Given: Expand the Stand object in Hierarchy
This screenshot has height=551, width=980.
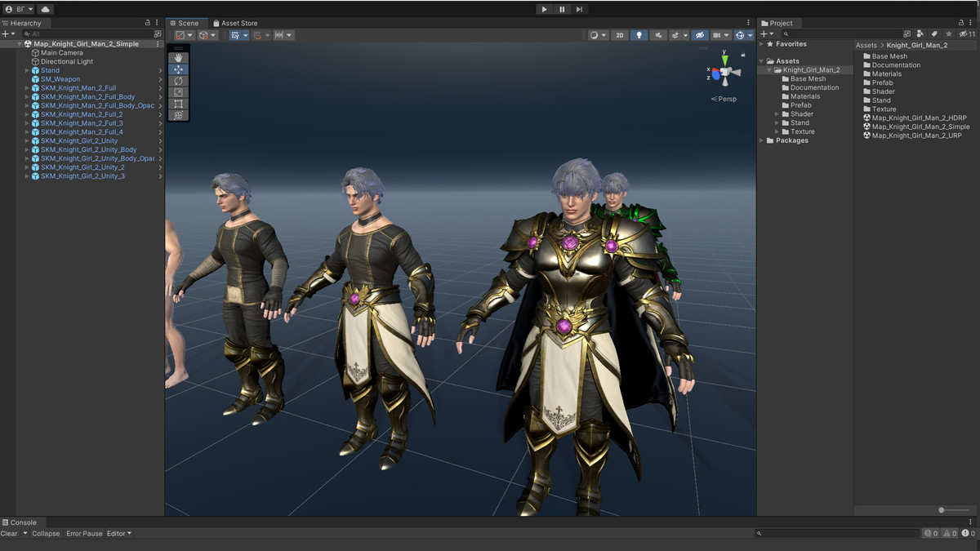Looking at the screenshot, I should pyautogui.click(x=27, y=70).
